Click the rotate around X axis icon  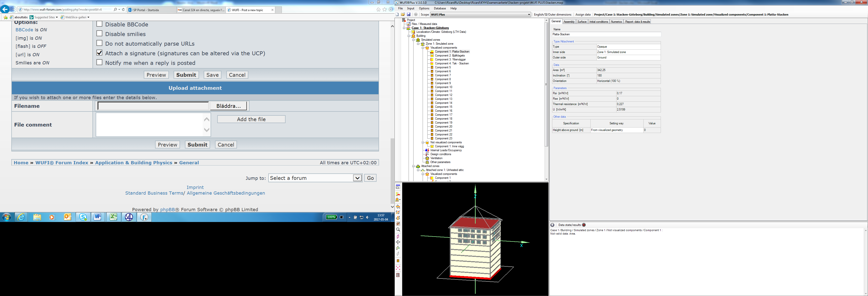(x=398, y=207)
